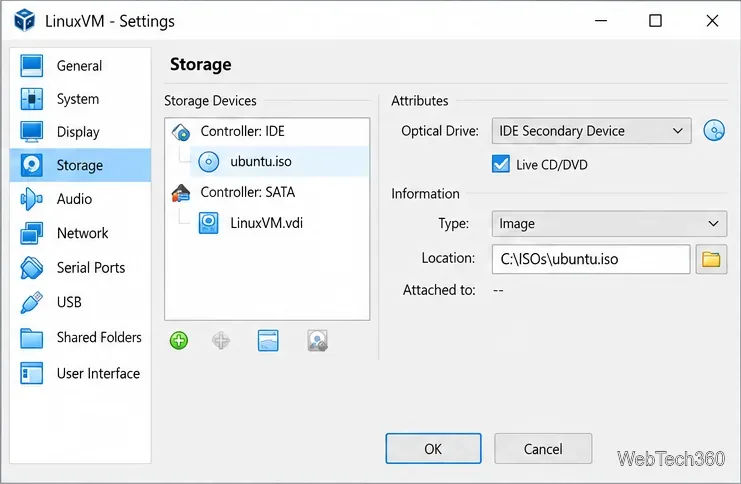Click the greyed remove controller icon

tap(221, 340)
